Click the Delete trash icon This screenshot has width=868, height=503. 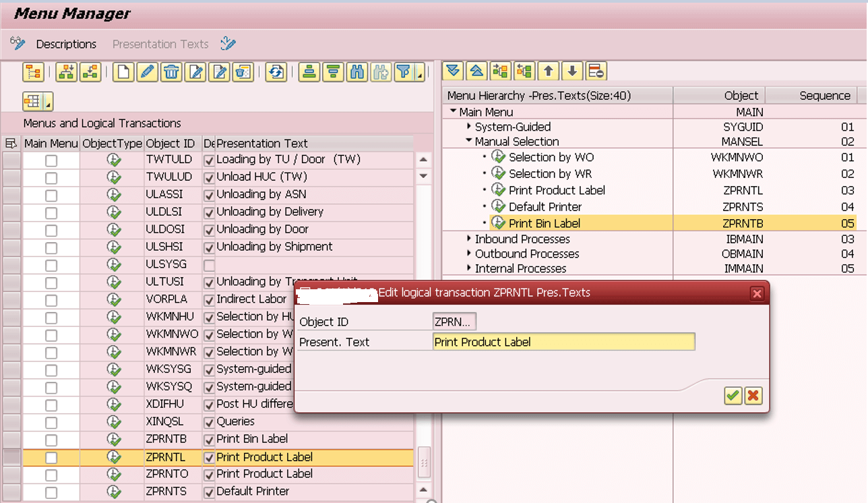coord(171,72)
